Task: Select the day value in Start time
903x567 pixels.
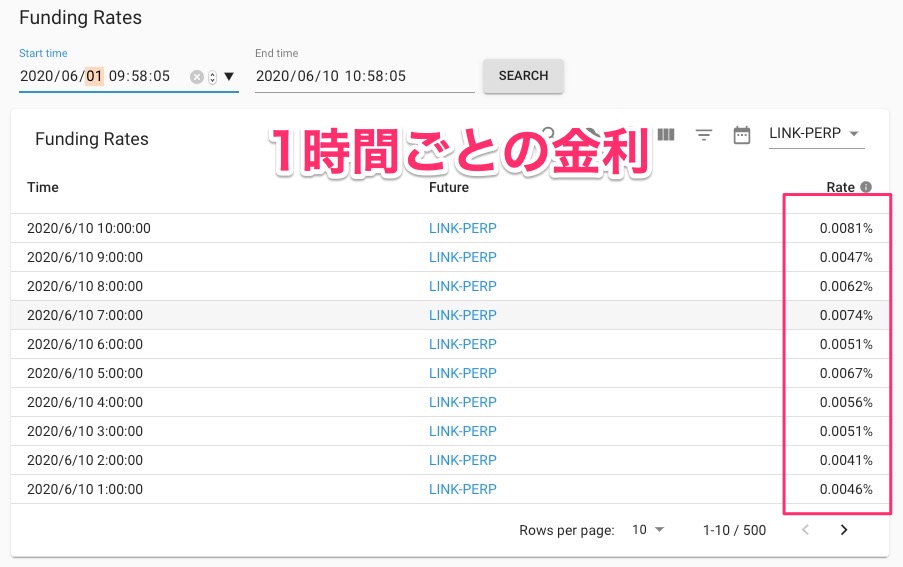Action: pyautogui.click(x=94, y=76)
